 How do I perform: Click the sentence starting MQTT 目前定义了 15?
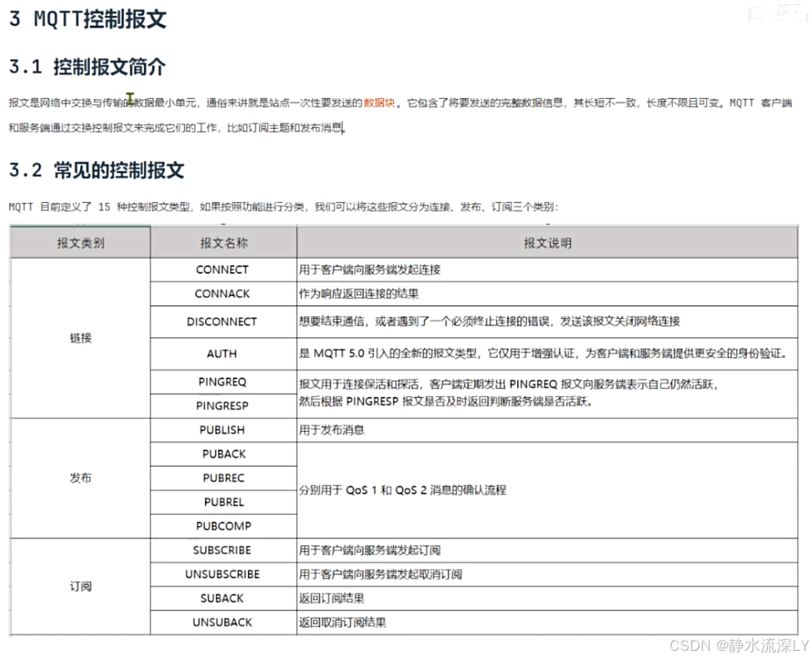284,207
